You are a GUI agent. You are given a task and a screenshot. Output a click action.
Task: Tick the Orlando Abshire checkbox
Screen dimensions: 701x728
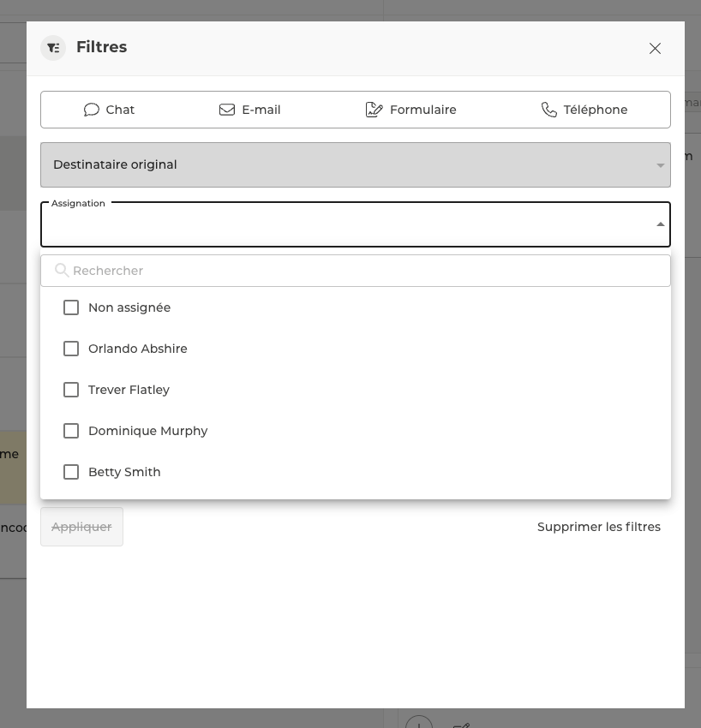(71, 349)
